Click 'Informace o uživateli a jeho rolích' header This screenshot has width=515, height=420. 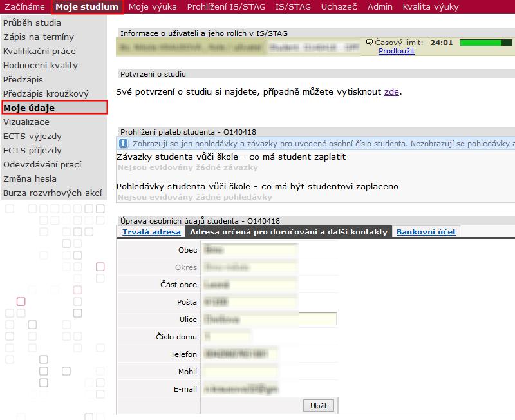[x=204, y=33]
